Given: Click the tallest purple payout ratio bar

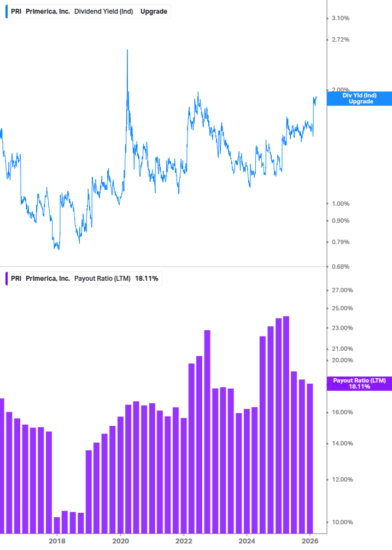Looking at the screenshot, I should [285, 328].
